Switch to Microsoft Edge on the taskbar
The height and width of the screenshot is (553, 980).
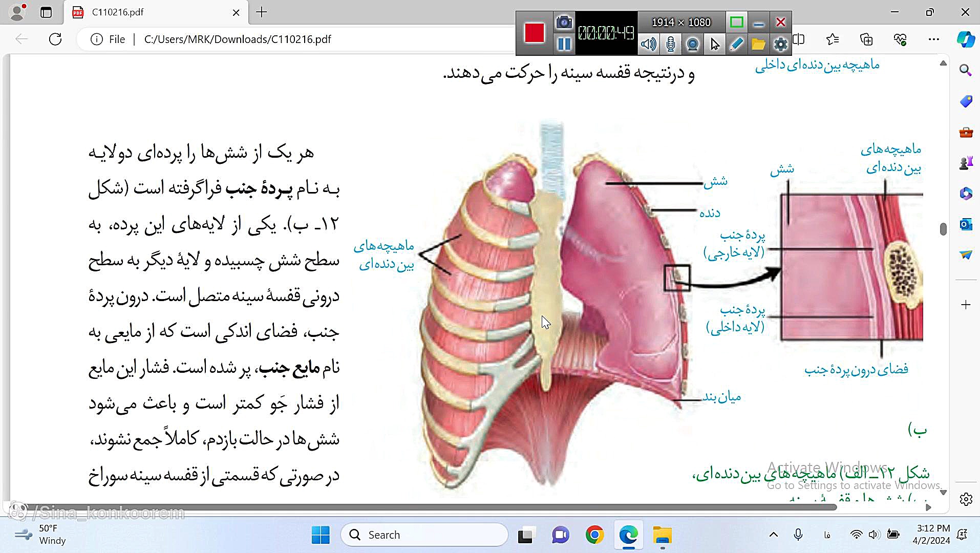click(x=628, y=535)
